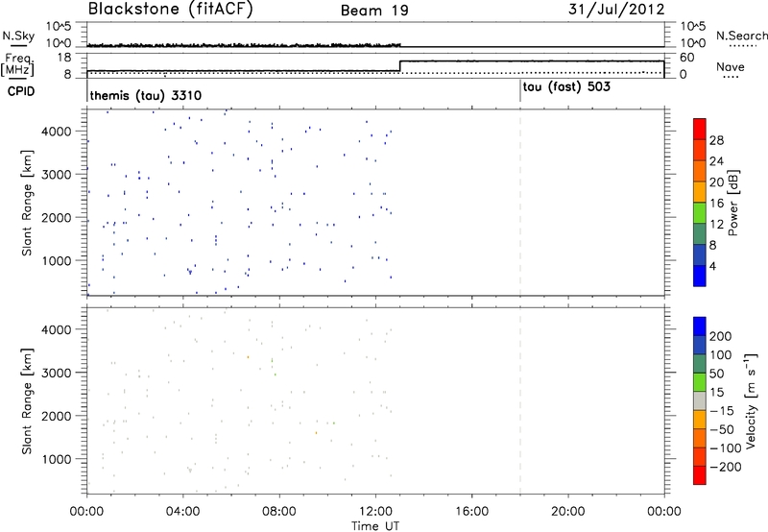Select the 'Freq. [MHz]' axis label
Image resolution: width=768 pixels, height=532 pixels.
[17, 65]
